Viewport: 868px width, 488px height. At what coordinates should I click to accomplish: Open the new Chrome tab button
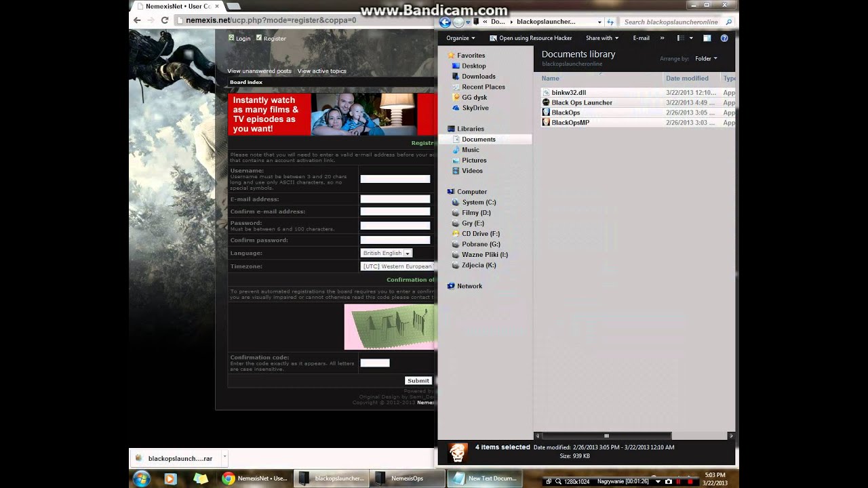coord(233,6)
